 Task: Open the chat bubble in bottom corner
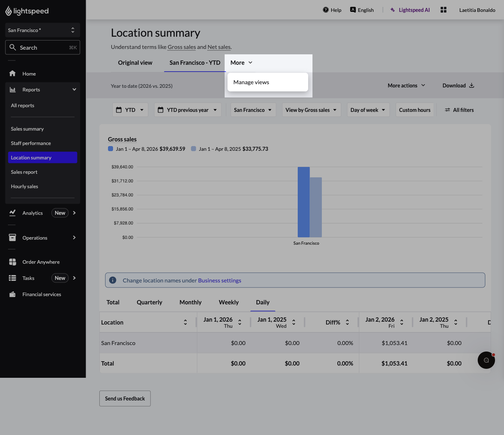pos(486,360)
